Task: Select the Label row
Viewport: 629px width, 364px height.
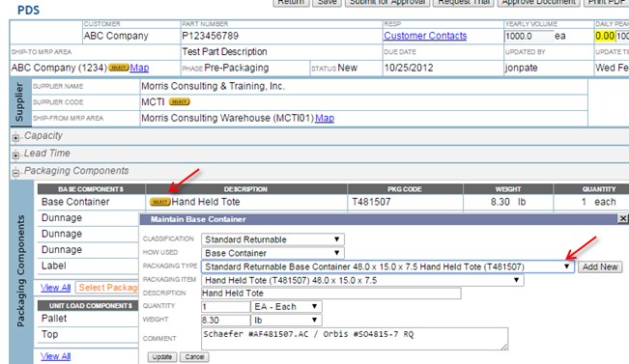Action: [88, 266]
